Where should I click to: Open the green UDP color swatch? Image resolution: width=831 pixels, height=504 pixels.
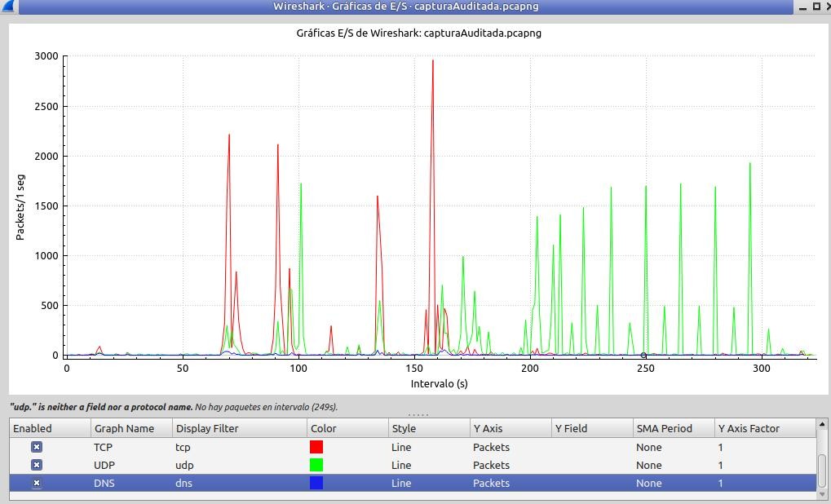pyautogui.click(x=316, y=465)
